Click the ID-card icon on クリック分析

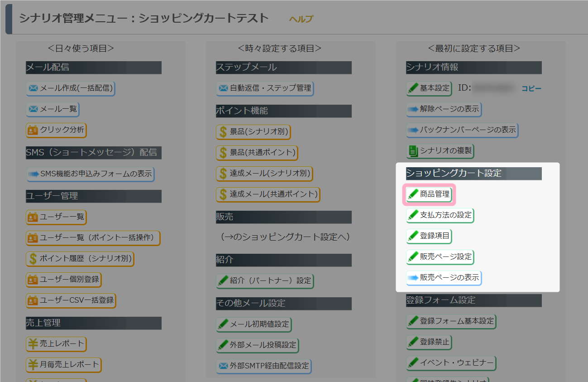pyautogui.click(x=33, y=130)
